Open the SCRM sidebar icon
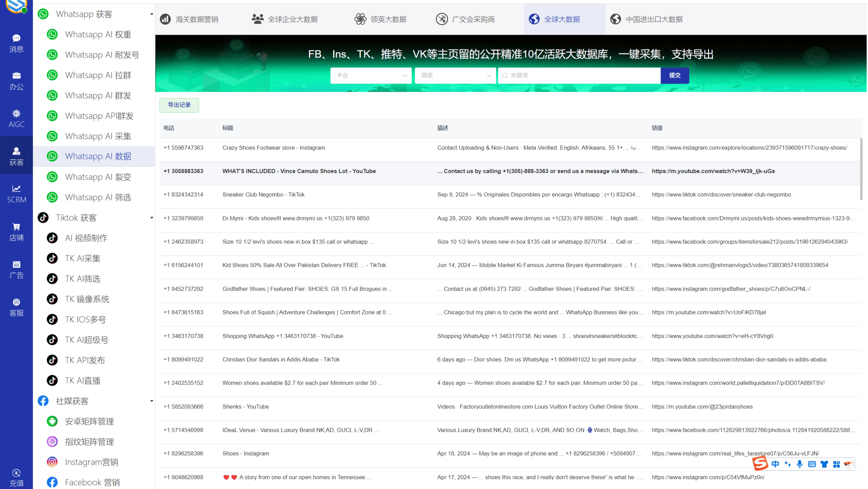This screenshot has width=868, height=489. (16, 193)
